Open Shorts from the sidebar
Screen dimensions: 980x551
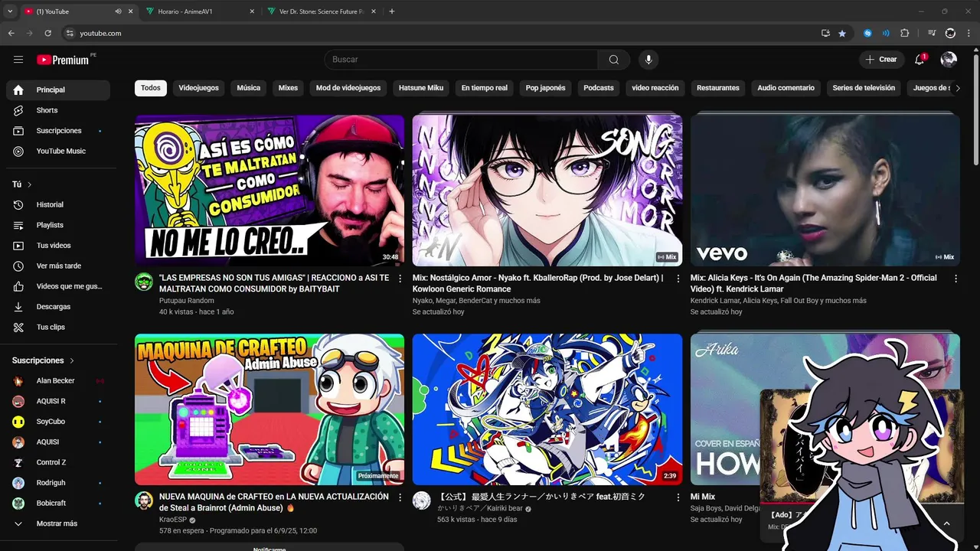coord(58,110)
